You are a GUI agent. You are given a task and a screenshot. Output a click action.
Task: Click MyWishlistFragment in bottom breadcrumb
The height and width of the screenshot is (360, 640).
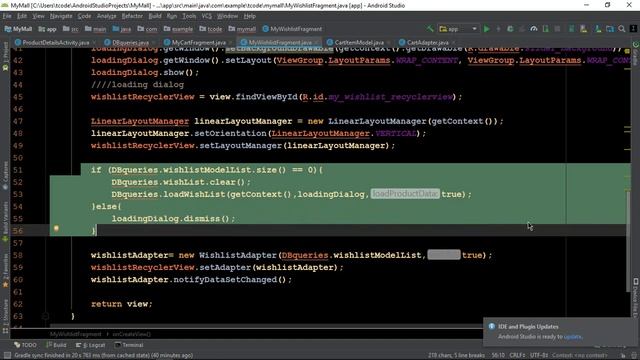[x=76, y=334]
